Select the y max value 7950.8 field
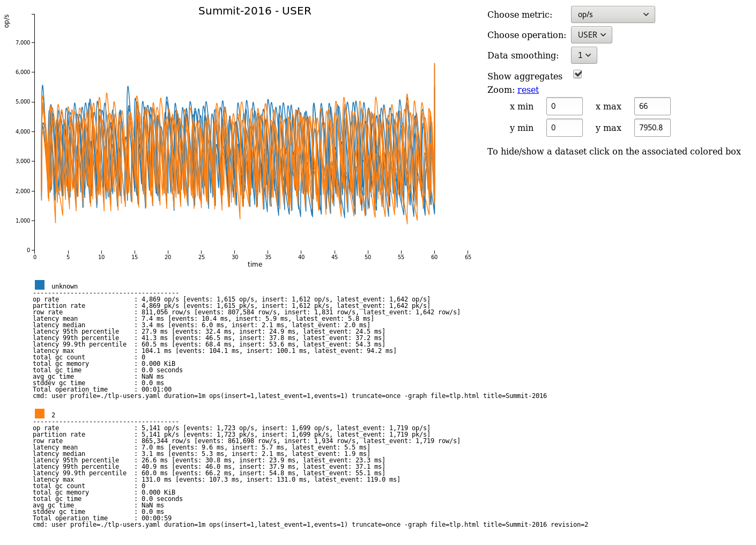 pos(652,127)
